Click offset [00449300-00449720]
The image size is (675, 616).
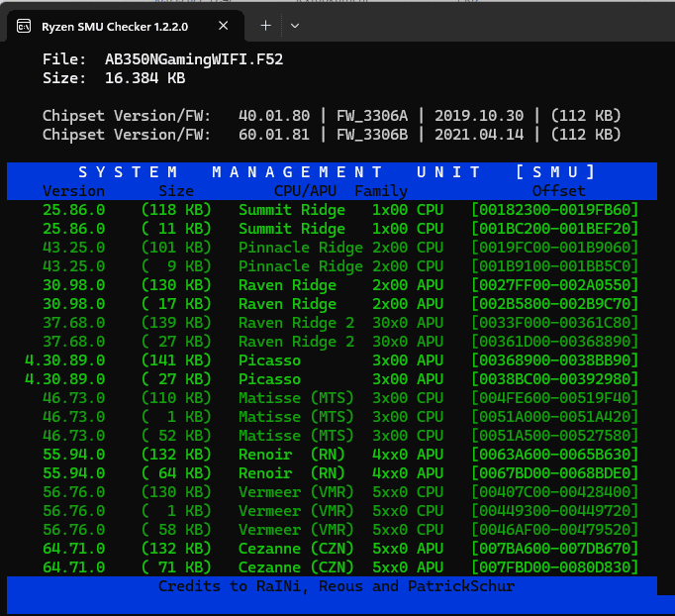click(x=554, y=511)
